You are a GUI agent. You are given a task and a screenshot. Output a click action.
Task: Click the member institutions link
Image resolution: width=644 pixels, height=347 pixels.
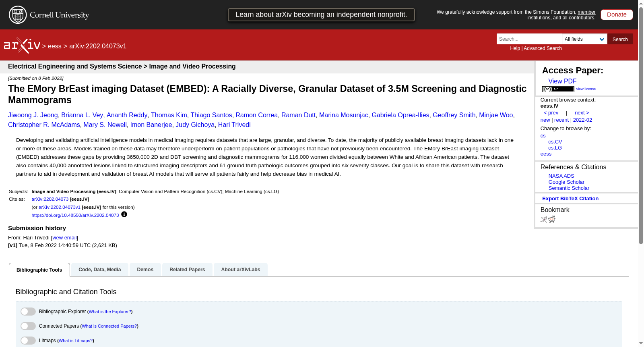point(586,12)
